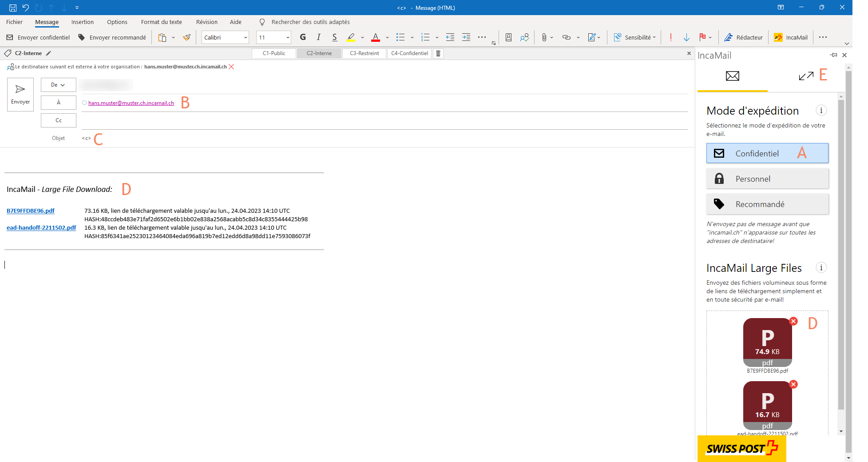Open the ead-handoff-2211502.pdf download link
This screenshot has width=868, height=462.
[x=41, y=228]
